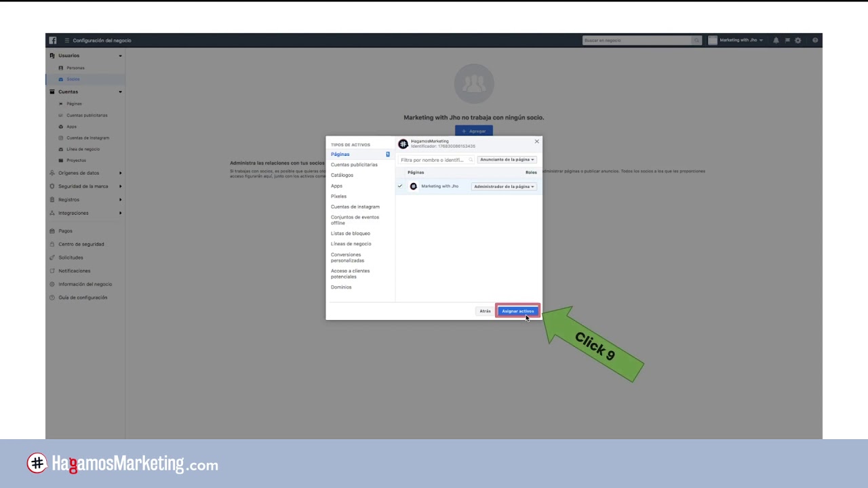Collapse the Cuentas section

pos(121,91)
